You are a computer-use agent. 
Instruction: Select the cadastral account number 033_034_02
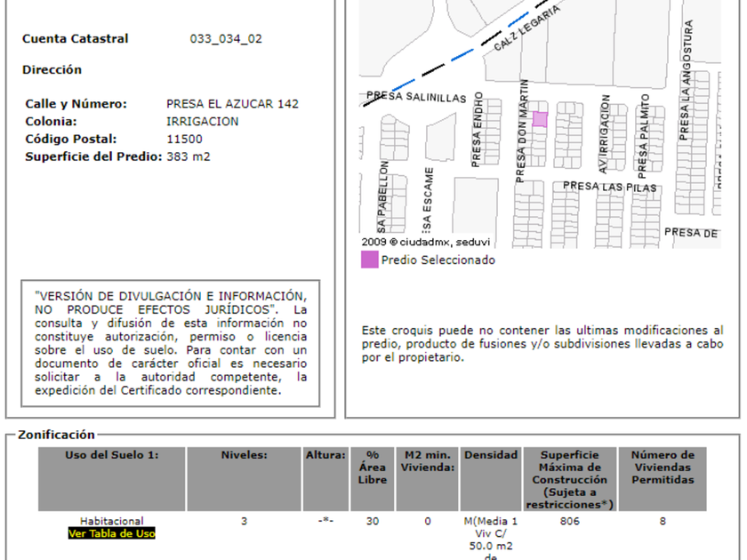coord(226,38)
